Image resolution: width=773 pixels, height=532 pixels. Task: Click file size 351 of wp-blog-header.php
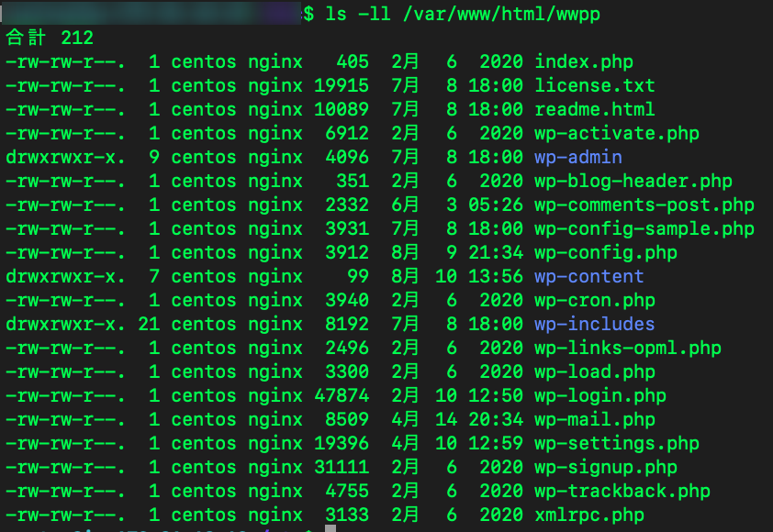click(353, 182)
